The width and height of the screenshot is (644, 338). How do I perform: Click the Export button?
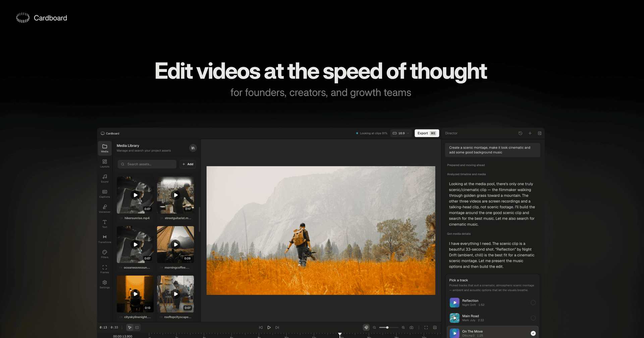pos(427,133)
